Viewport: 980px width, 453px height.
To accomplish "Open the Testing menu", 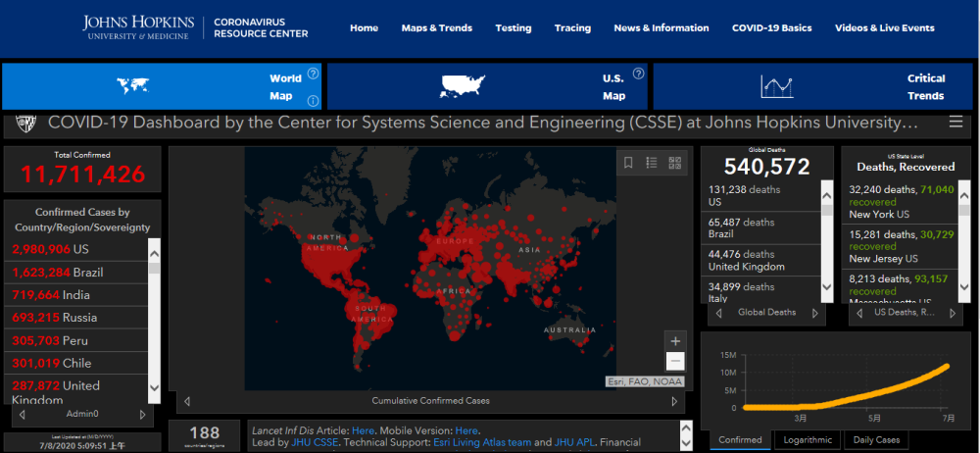I will coord(514,28).
